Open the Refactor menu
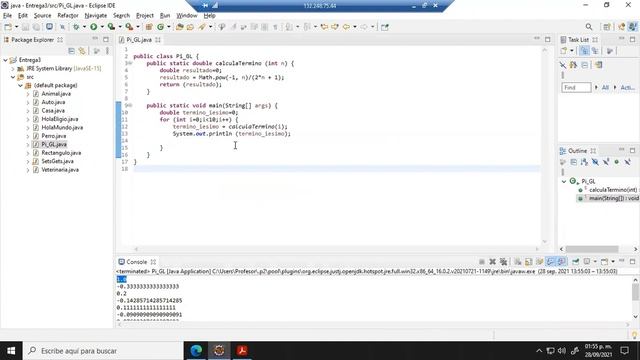640x360 pixels. pos(68,16)
